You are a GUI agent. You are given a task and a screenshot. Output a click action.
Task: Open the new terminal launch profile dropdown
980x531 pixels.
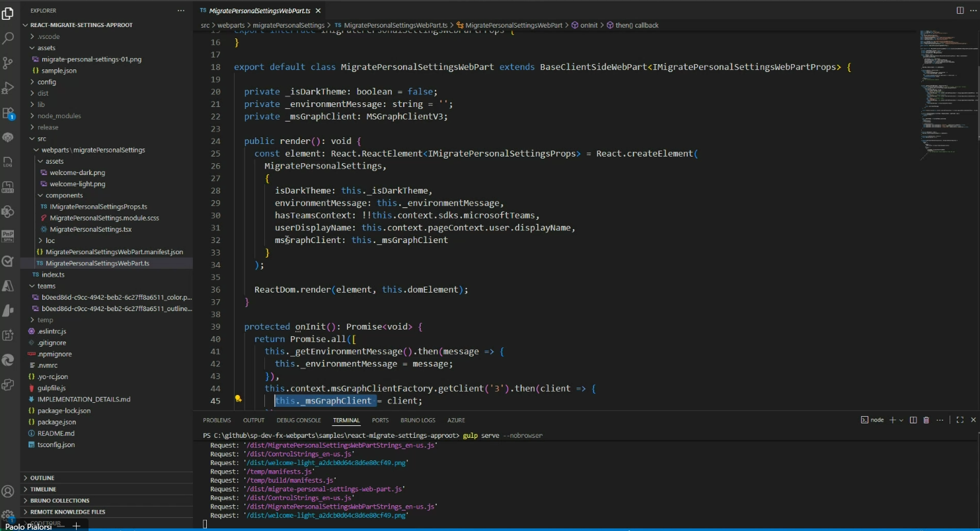click(x=901, y=420)
